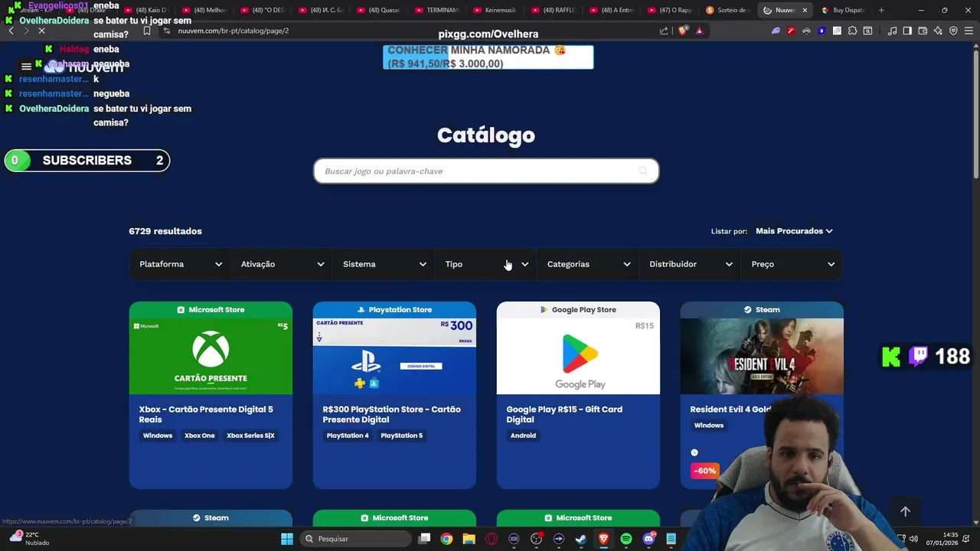Open the R$300 PlayStation Store card title
Screen dimensions: 980x551
(x=391, y=414)
